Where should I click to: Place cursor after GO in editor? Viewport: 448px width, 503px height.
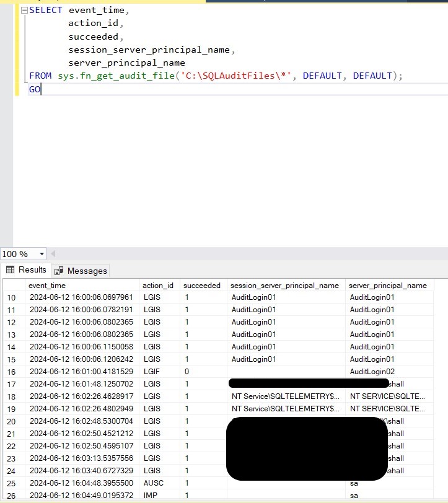[42, 89]
